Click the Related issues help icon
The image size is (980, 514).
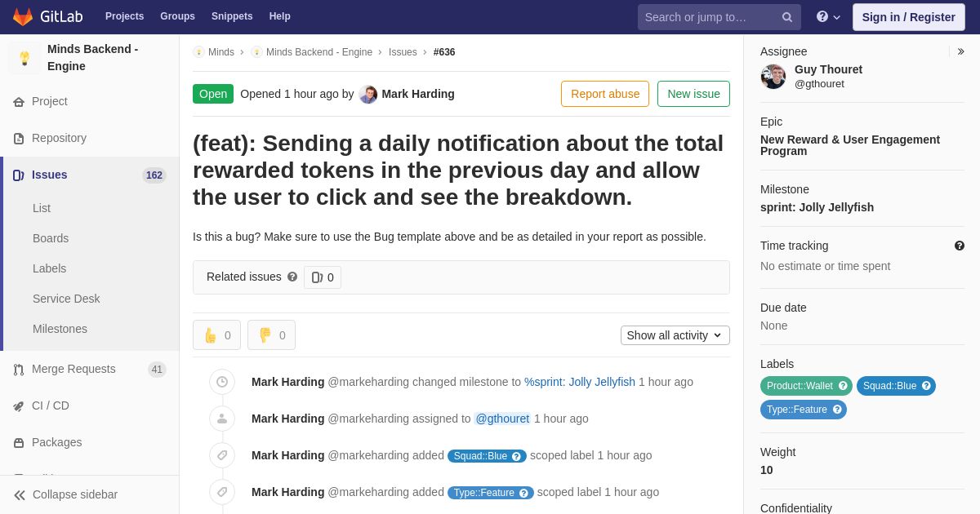[292, 277]
